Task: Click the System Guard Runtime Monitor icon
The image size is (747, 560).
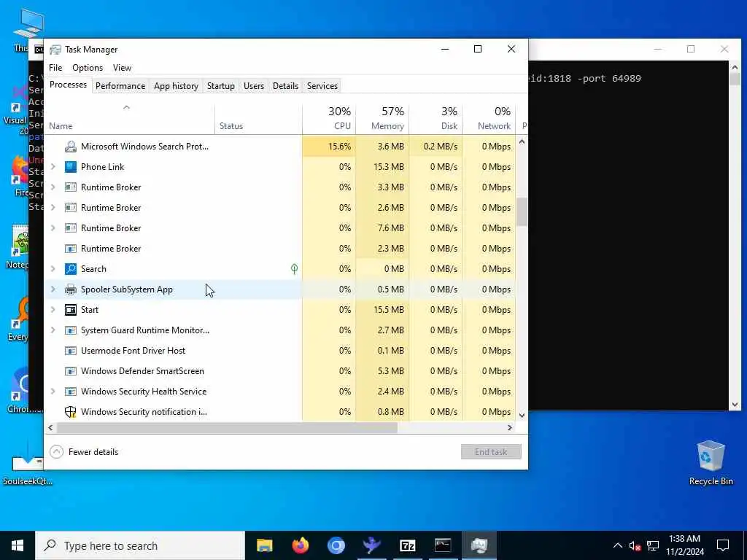Action: pyautogui.click(x=71, y=330)
